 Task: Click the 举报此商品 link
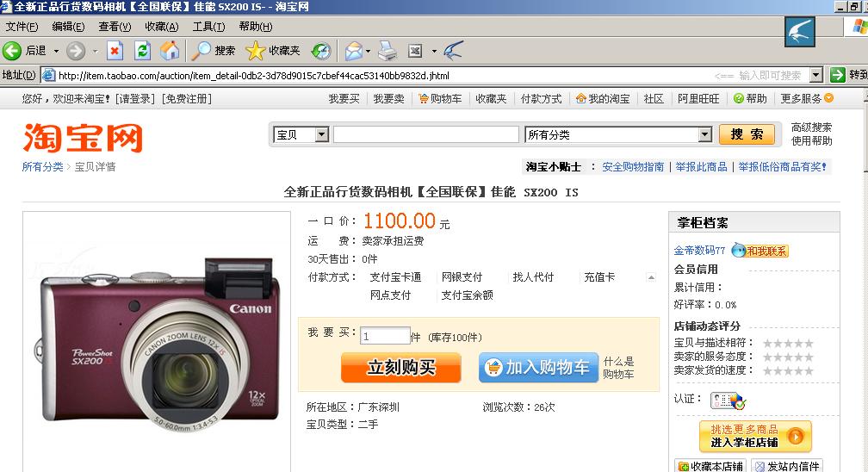click(x=701, y=167)
